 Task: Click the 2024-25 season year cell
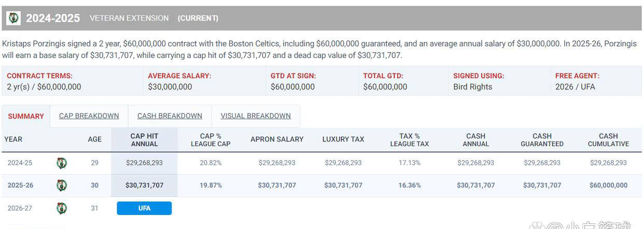[x=20, y=163]
